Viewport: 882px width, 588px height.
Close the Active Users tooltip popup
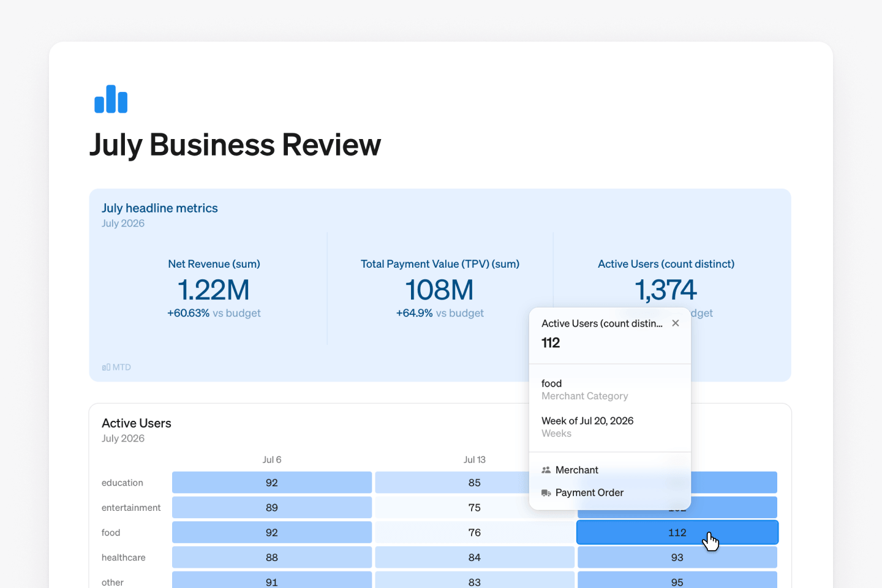point(676,323)
